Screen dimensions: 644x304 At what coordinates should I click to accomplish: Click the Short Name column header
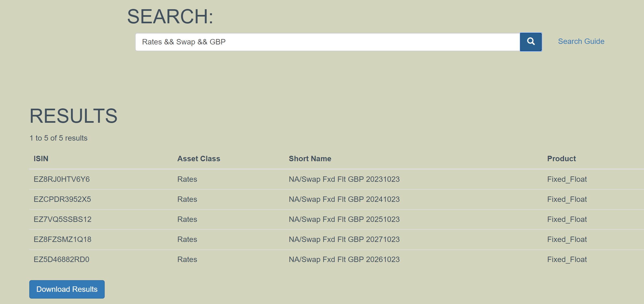coord(310,159)
